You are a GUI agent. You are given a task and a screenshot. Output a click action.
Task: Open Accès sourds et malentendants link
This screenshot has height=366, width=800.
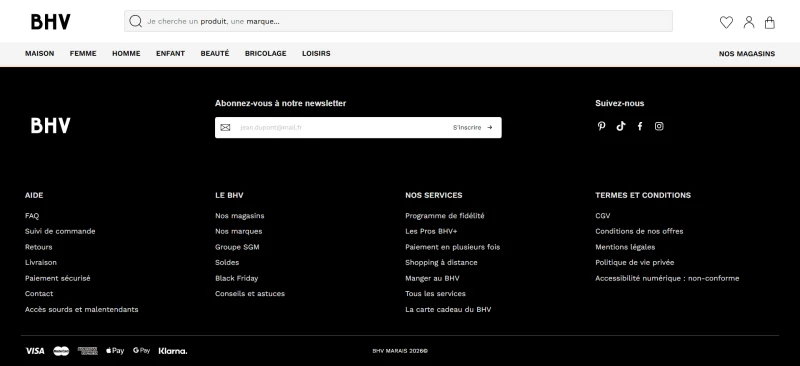82,309
